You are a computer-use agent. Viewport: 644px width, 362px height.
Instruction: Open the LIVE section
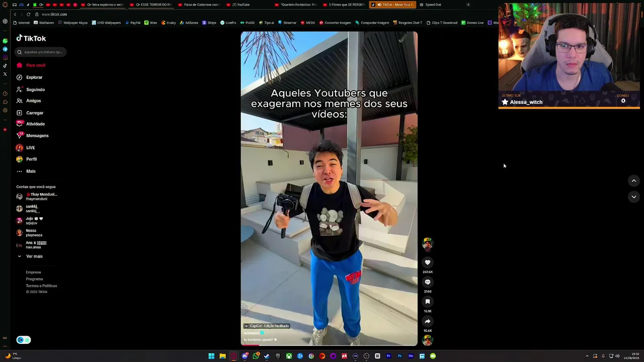tap(26, 148)
